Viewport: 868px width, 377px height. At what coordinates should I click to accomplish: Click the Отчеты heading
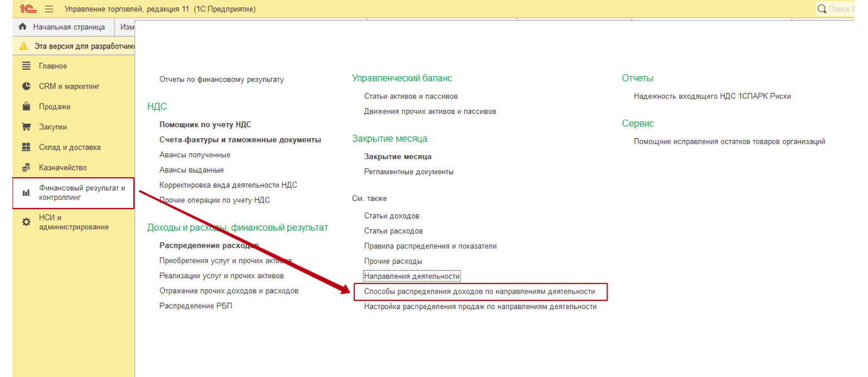[x=638, y=78]
